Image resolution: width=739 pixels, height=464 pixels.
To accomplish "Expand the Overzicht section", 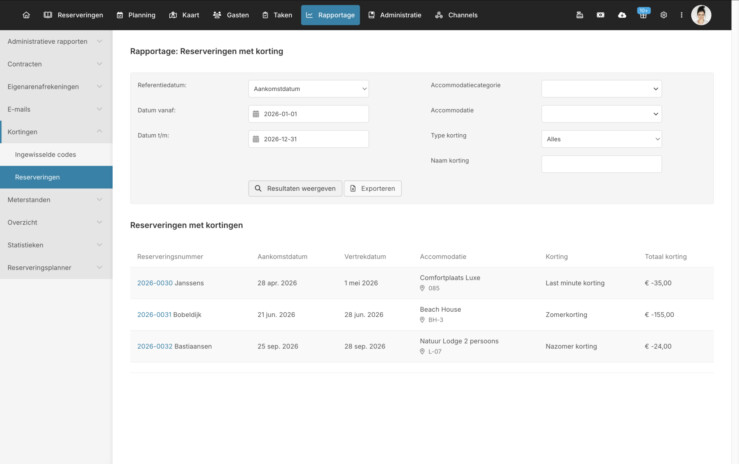I will (56, 222).
